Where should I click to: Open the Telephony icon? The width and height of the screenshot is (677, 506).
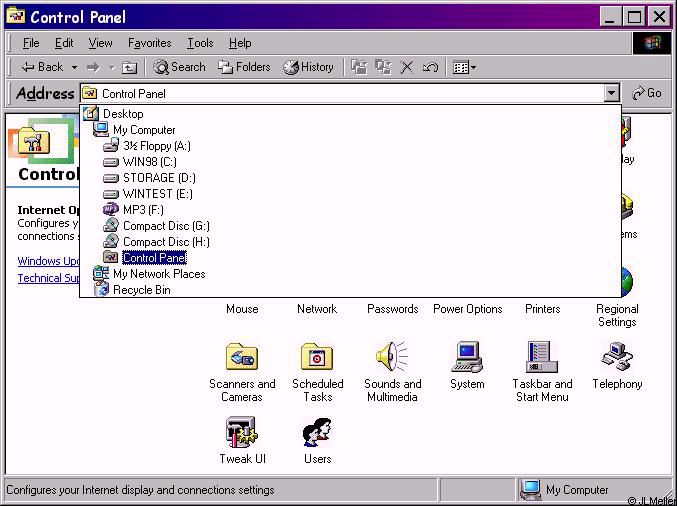(x=617, y=356)
